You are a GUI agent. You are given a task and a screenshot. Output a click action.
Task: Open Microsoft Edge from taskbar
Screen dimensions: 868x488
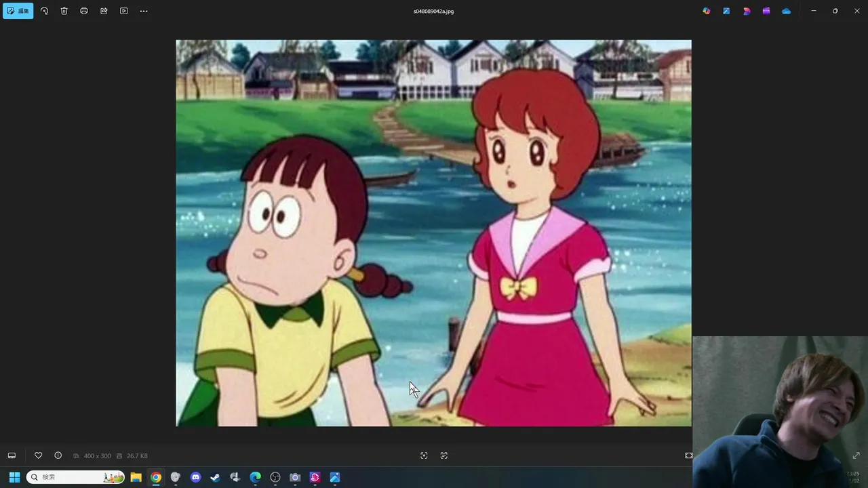tap(256, 477)
